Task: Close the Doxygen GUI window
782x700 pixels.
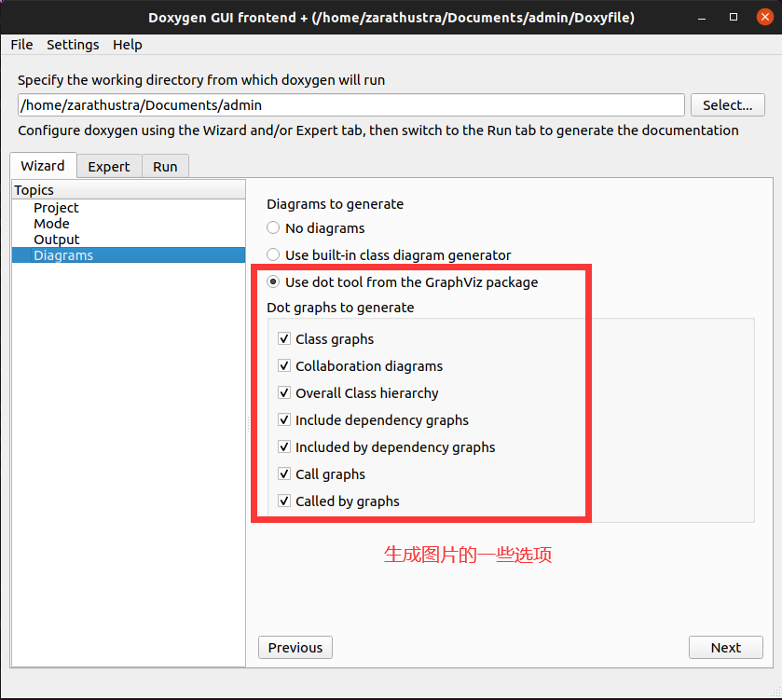Action: click(764, 17)
